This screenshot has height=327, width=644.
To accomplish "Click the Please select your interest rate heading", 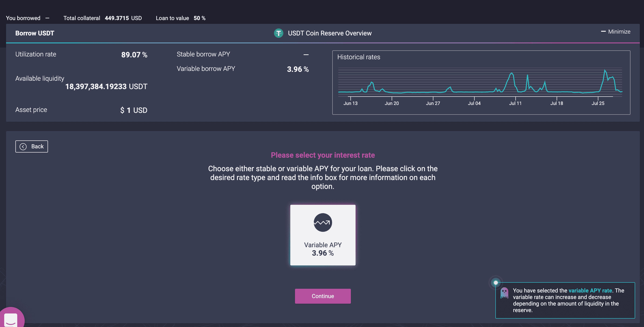I will (x=323, y=155).
